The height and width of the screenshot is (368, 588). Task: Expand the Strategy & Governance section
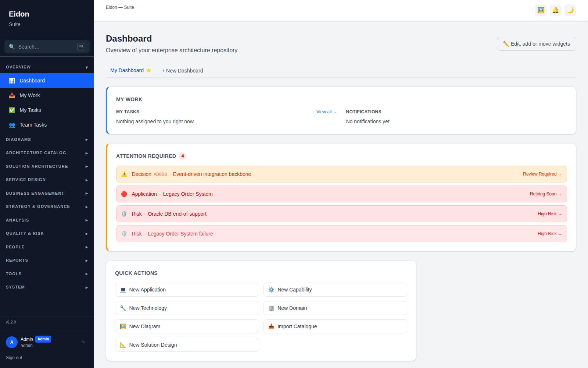tap(47, 206)
